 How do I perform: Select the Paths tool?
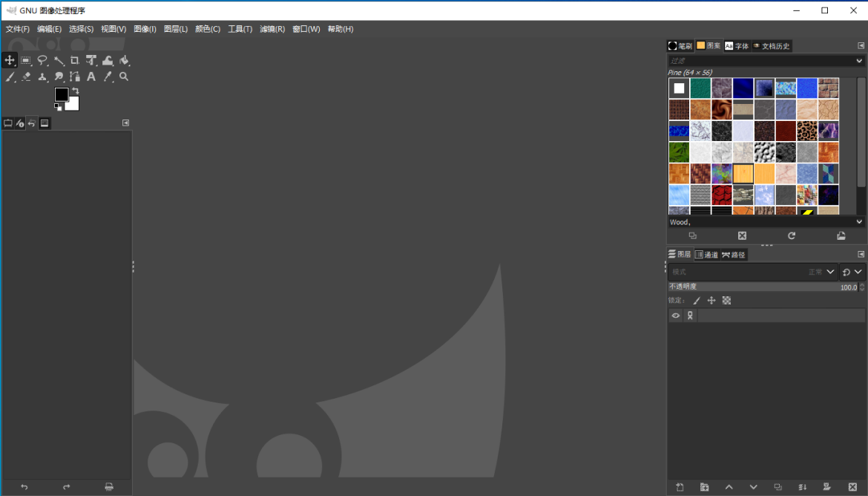coord(75,77)
